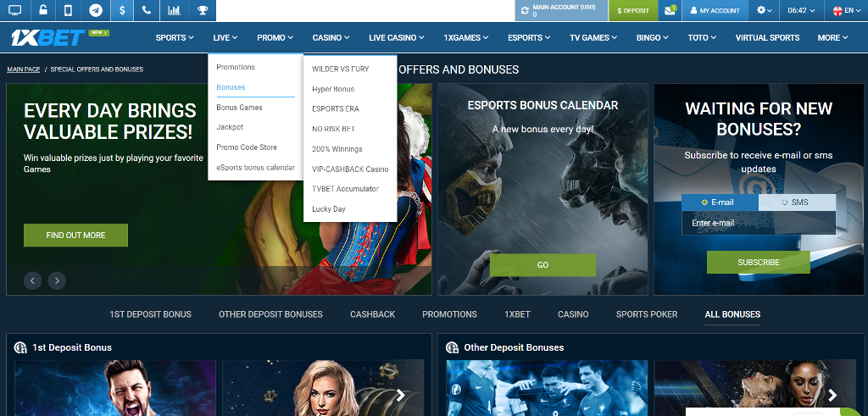Click the trophy results icon
This screenshot has width=868, height=416.
point(203,10)
